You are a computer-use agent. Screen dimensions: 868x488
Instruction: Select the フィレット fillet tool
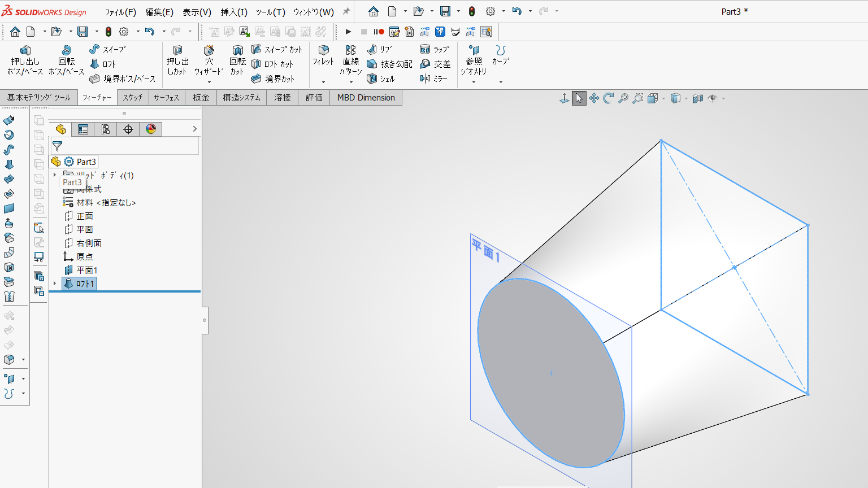coord(323,56)
